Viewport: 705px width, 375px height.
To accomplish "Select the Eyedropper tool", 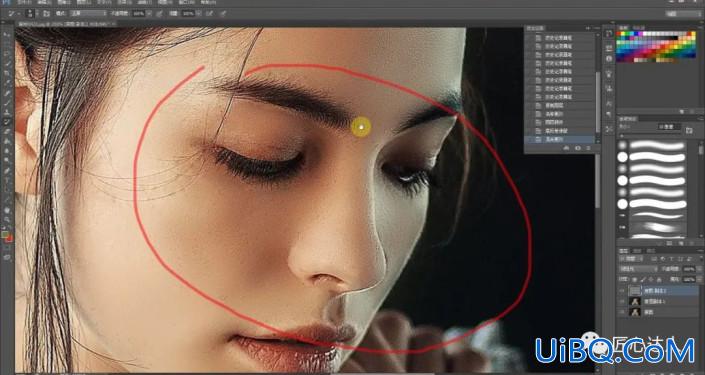I will point(8,83).
